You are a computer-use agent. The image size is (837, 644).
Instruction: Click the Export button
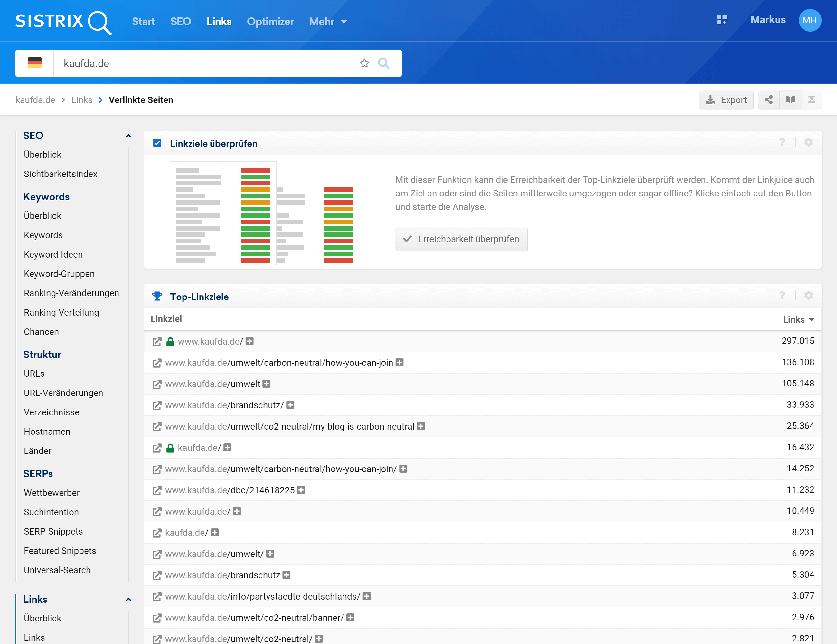[726, 100]
